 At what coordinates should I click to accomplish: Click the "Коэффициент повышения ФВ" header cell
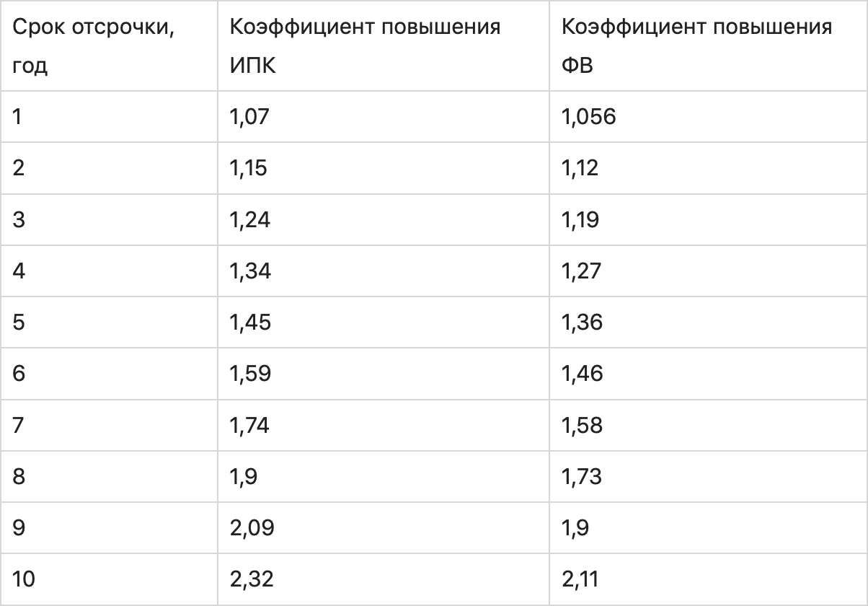tap(696, 47)
